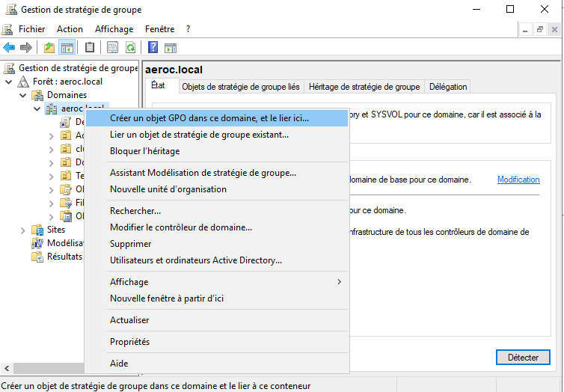This screenshot has width=564, height=392.
Task: Click the Up one level folder icon
Action: pyautogui.click(x=49, y=48)
